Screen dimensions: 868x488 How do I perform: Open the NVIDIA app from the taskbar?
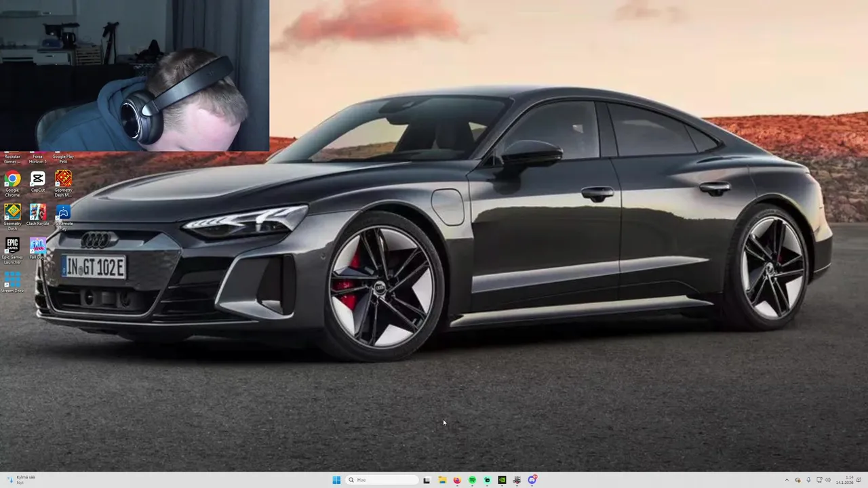(502, 480)
